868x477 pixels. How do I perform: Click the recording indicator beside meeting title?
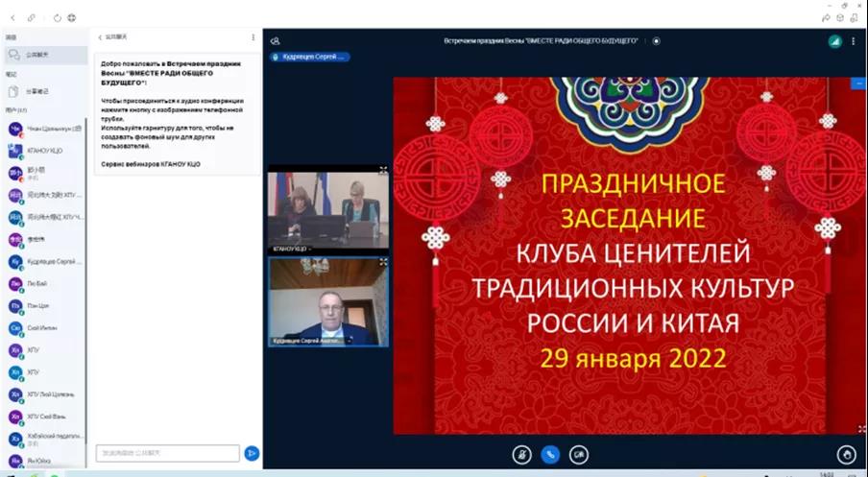(x=657, y=41)
